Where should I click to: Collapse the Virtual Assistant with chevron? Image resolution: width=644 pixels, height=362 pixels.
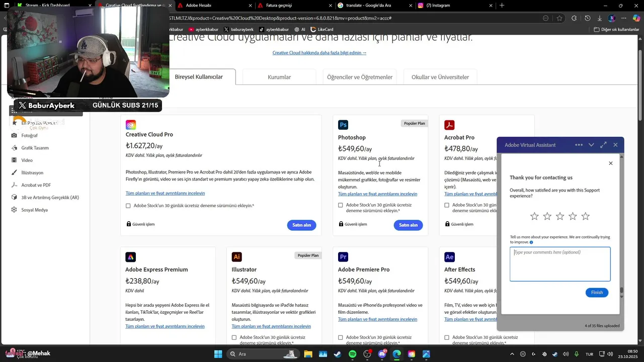[x=591, y=145]
